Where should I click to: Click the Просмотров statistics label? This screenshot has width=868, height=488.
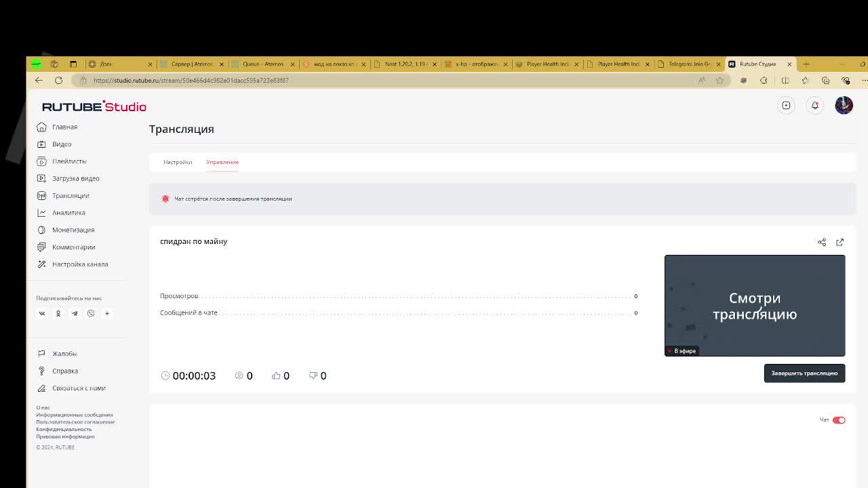click(x=179, y=296)
